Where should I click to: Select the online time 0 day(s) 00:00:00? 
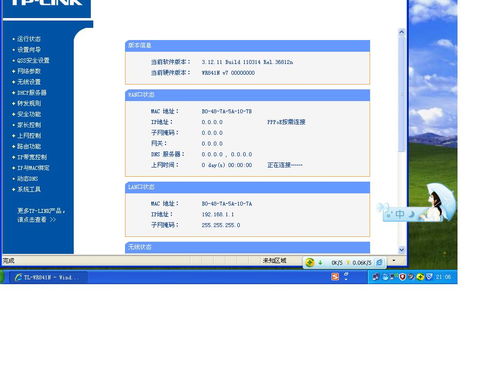click(227, 165)
